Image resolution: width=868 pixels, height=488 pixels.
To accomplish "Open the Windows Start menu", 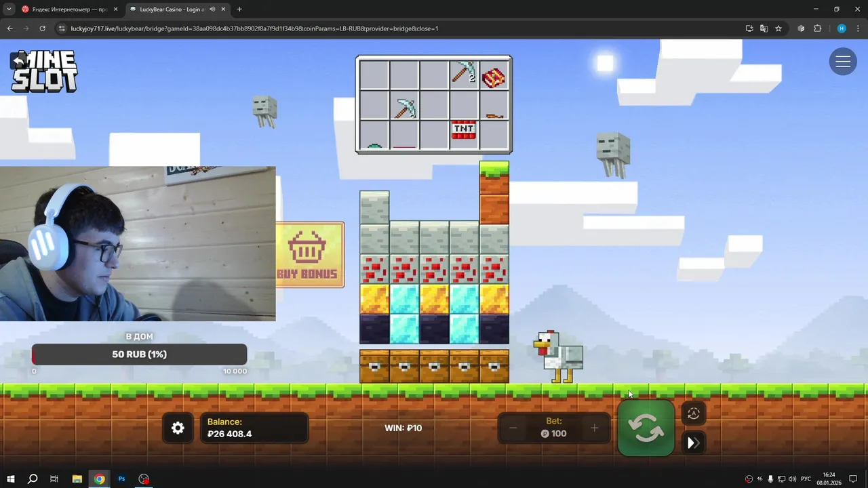I will pyautogui.click(x=11, y=479).
